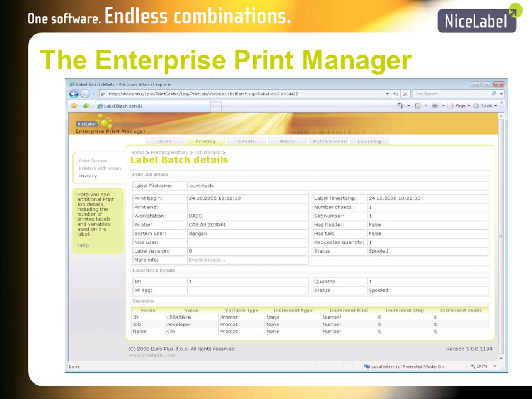
Task: Click the Printing History breadcrumb link
Action: point(170,152)
